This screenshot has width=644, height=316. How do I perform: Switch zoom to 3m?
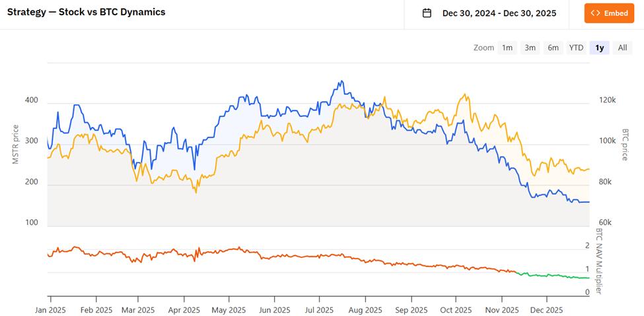[x=530, y=48]
